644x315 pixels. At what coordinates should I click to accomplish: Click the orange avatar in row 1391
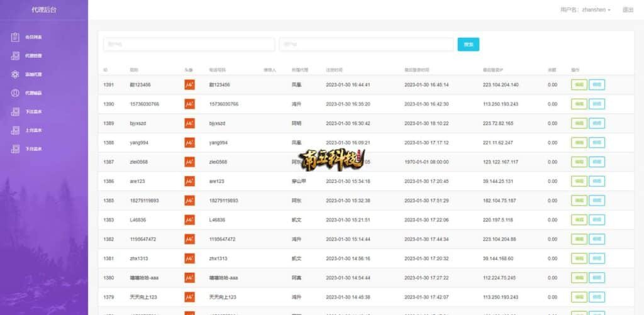[x=189, y=85]
